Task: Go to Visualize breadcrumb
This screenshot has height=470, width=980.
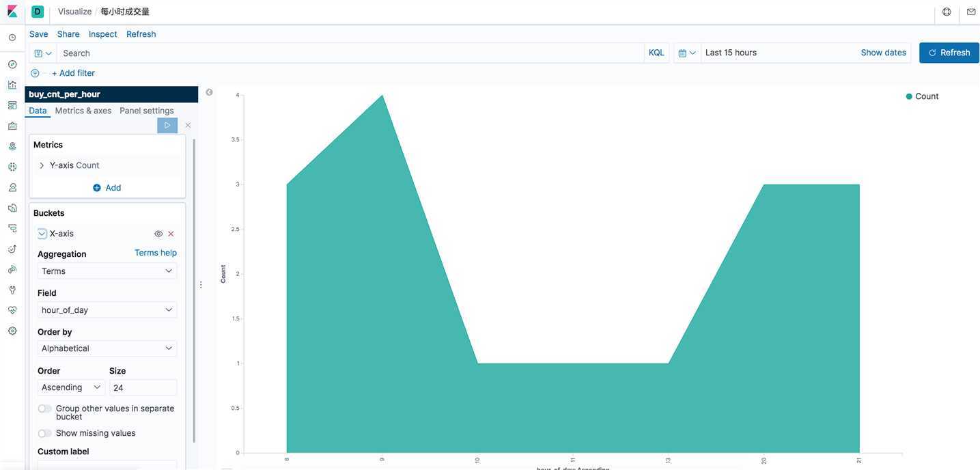Action: (x=75, y=12)
